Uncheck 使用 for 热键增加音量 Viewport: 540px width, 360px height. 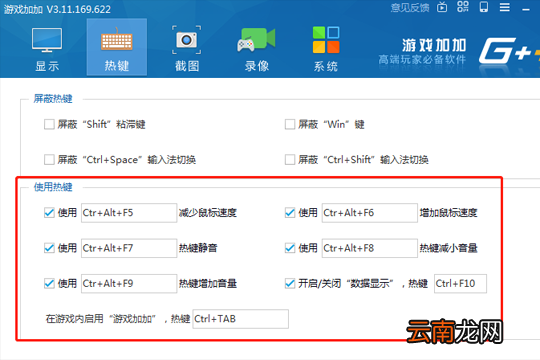49,283
